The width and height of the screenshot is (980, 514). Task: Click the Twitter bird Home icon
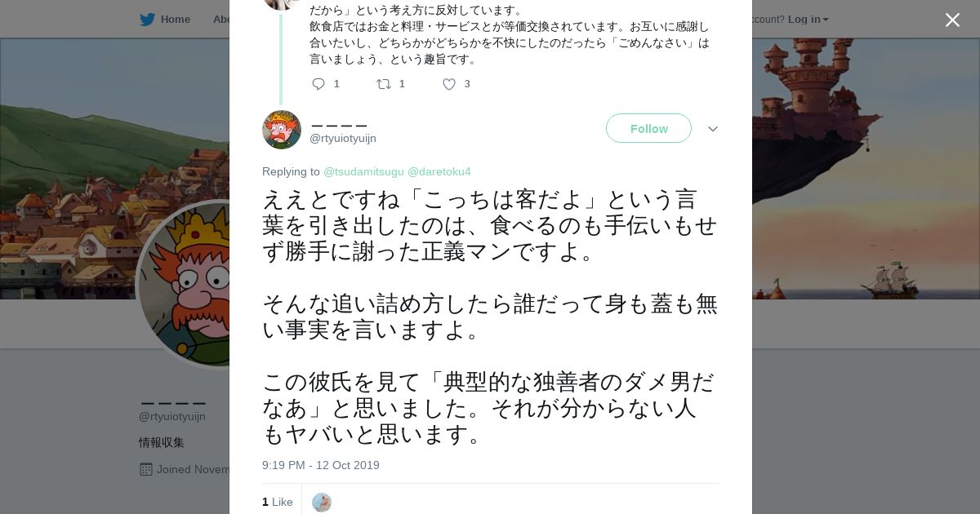coord(147,19)
